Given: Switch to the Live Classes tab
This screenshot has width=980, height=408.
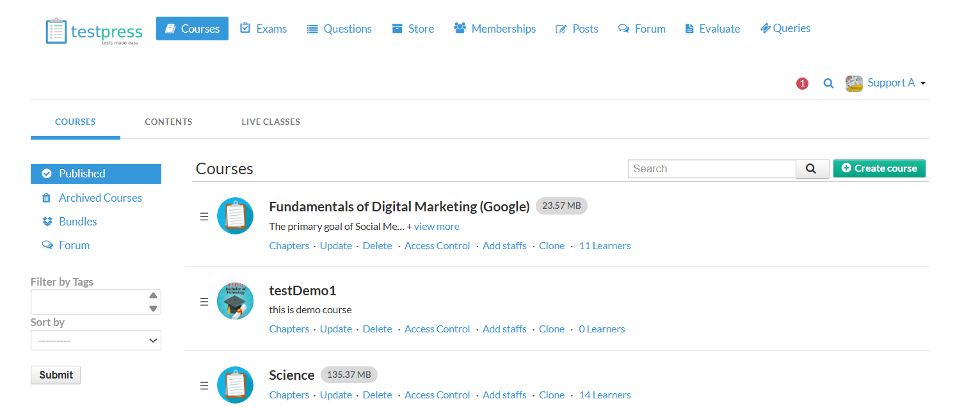Looking at the screenshot, I should tap(271, 122).
